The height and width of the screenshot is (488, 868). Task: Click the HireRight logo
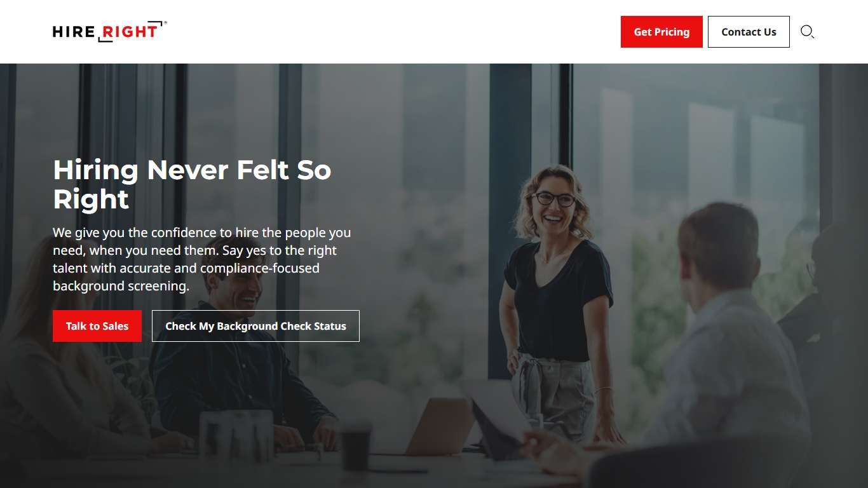[x=109, y=31]
